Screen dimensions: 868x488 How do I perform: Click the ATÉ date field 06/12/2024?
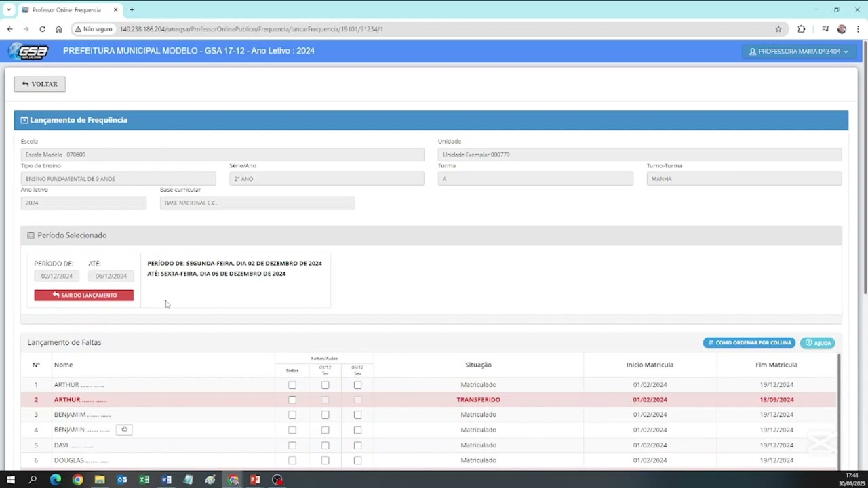pos(111,276)
